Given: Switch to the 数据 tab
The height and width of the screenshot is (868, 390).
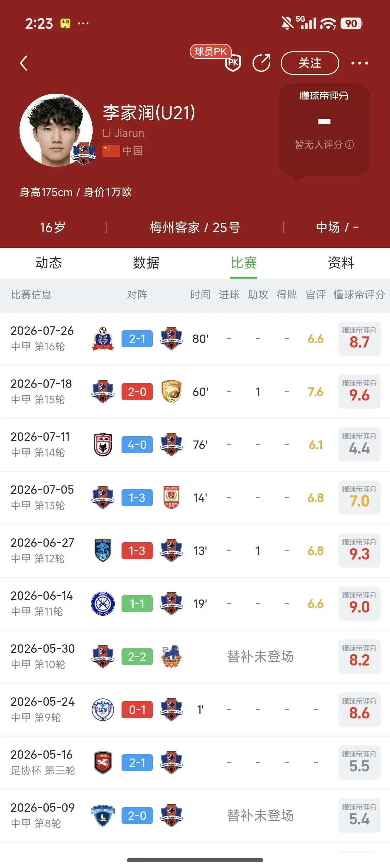Looking at the screenshot, I should (146, 263).
